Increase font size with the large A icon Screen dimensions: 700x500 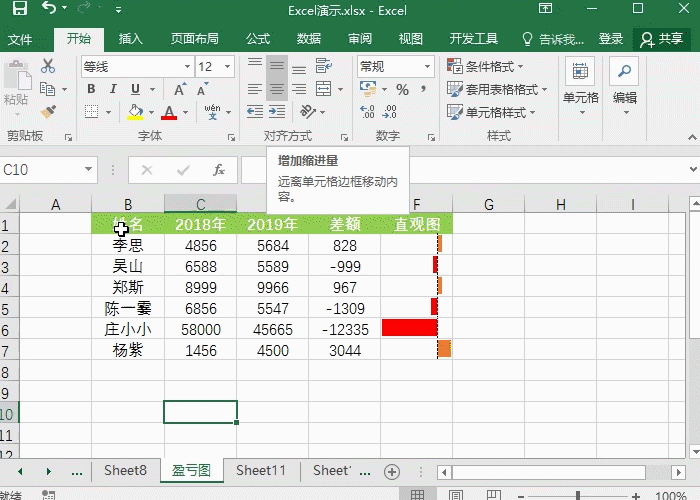pyautogui.click(x=180, y=89)
